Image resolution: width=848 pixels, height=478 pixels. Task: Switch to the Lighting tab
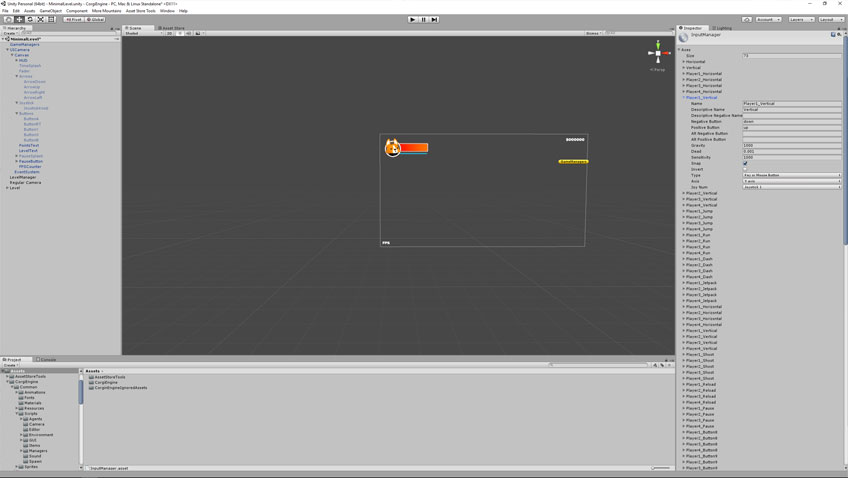click(721, 28)
